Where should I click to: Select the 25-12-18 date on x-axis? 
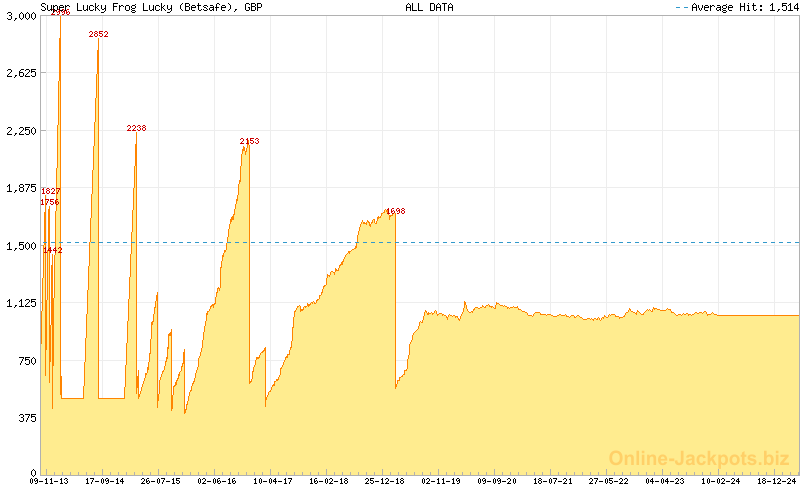click(x=385, y=481)
